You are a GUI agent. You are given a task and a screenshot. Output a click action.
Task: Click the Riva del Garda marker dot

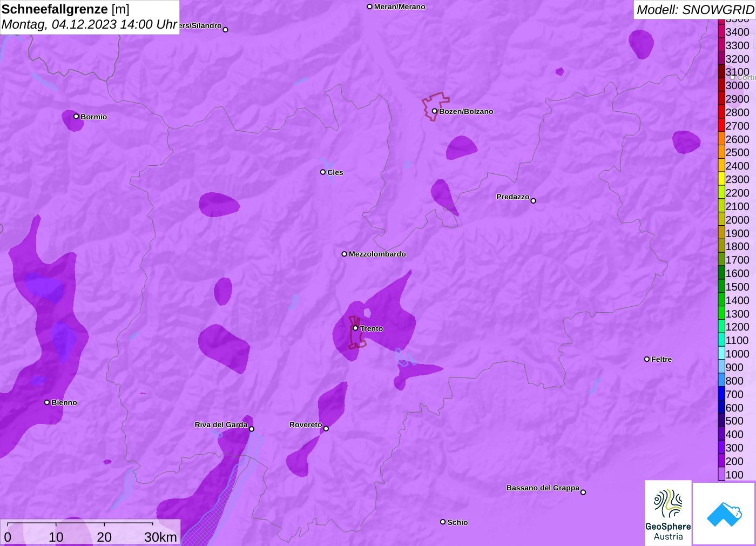click(x=252, y=429)
